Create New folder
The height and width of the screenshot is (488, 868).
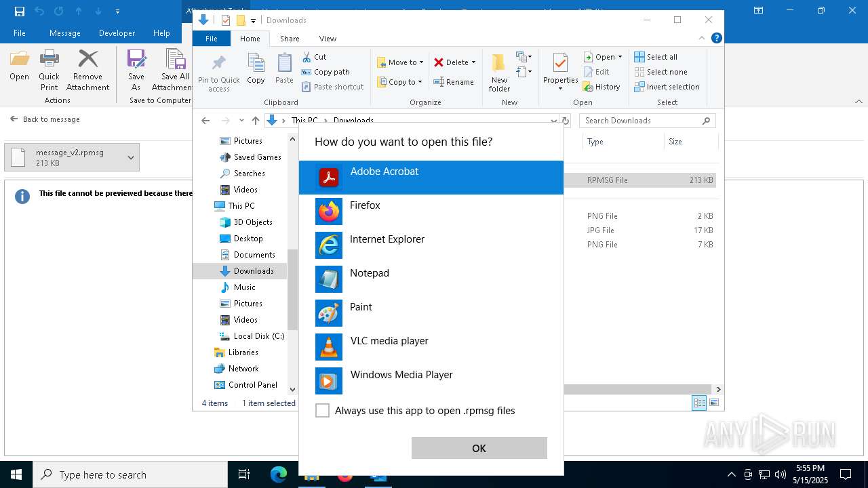[x=499, y=73]
